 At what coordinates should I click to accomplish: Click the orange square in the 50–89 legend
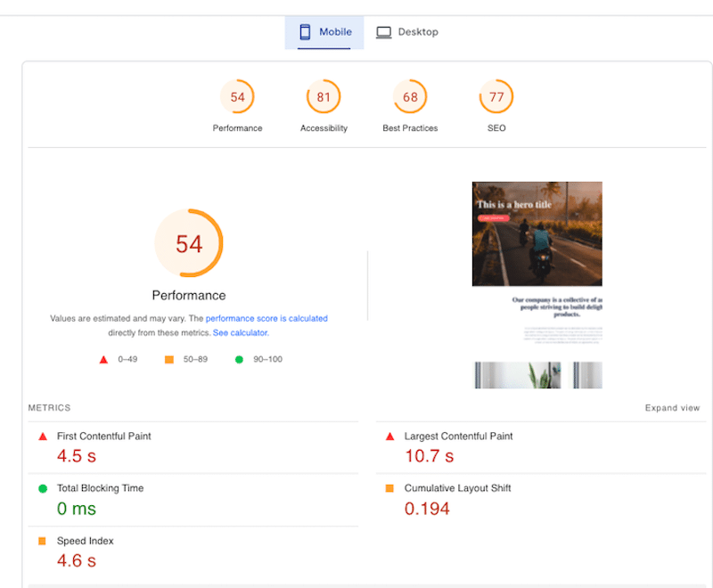click(x=168, y=359)
